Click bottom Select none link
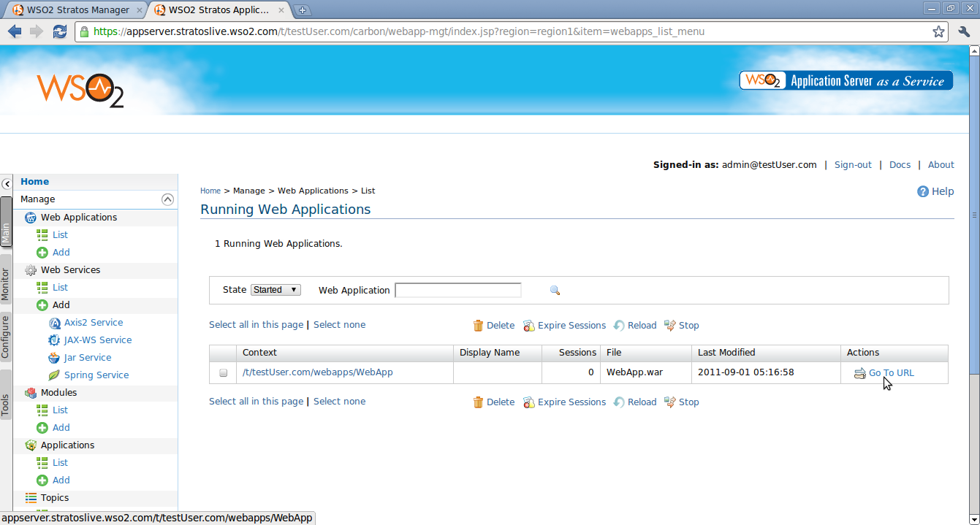Screen dimensions: 980x525 [x=339, y=402]
